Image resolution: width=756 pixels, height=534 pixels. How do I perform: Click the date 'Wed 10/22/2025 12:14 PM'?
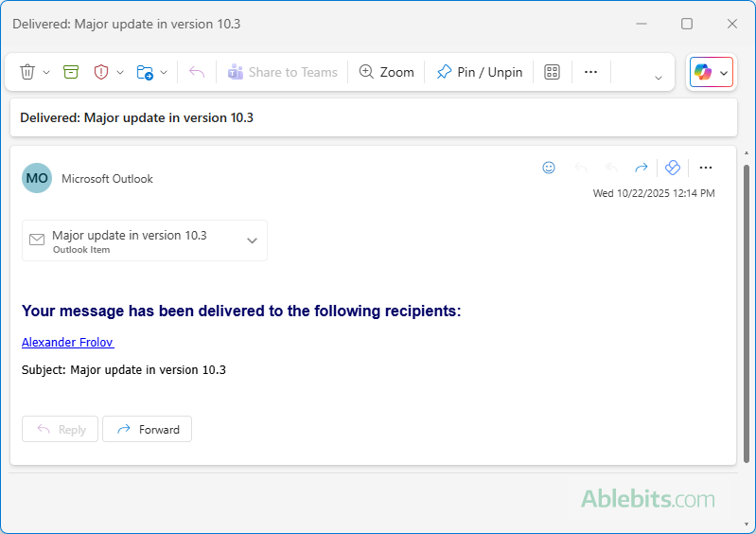(654, 193)
